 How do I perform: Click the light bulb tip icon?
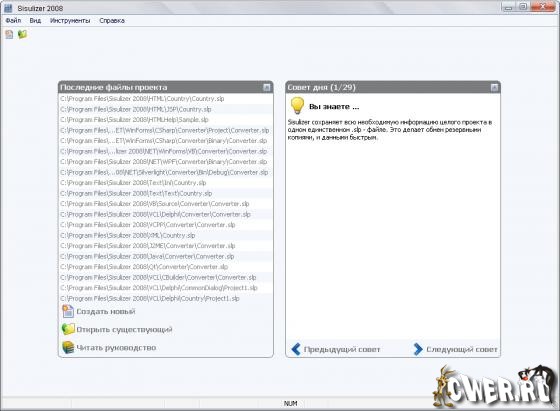pyautogui.click(x=297, y=106)
